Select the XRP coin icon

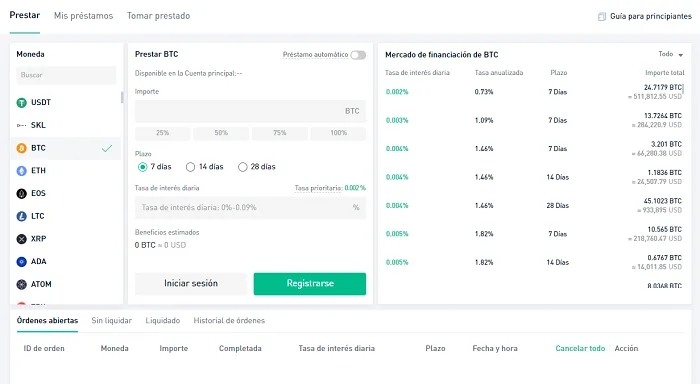coord(21,239)
